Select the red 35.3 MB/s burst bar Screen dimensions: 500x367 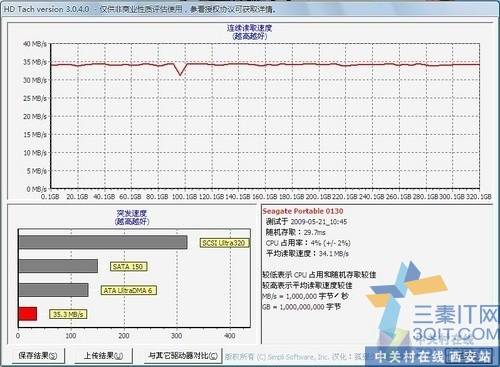28,314
